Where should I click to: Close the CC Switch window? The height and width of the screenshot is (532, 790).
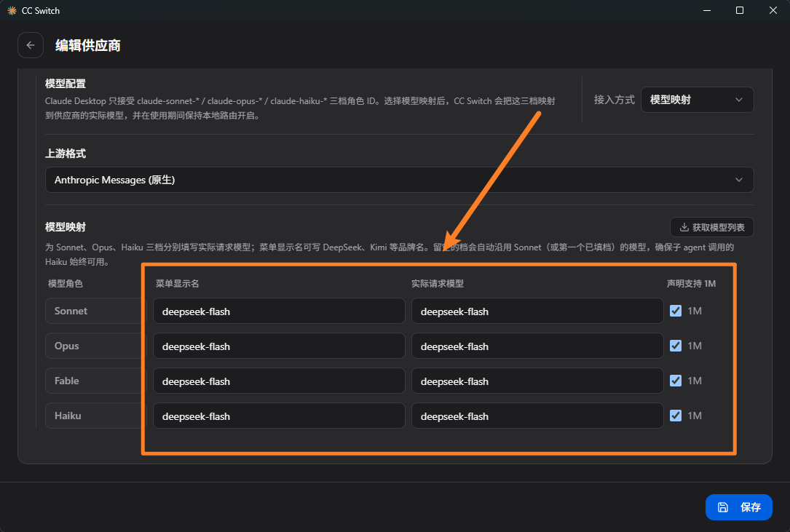(x=773, y=11)
